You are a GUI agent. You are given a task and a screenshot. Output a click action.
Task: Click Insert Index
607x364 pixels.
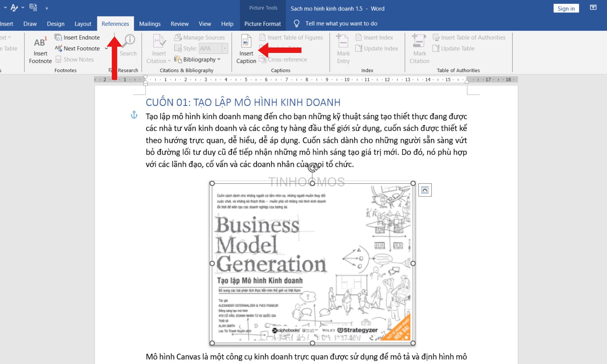pos(374,37)
